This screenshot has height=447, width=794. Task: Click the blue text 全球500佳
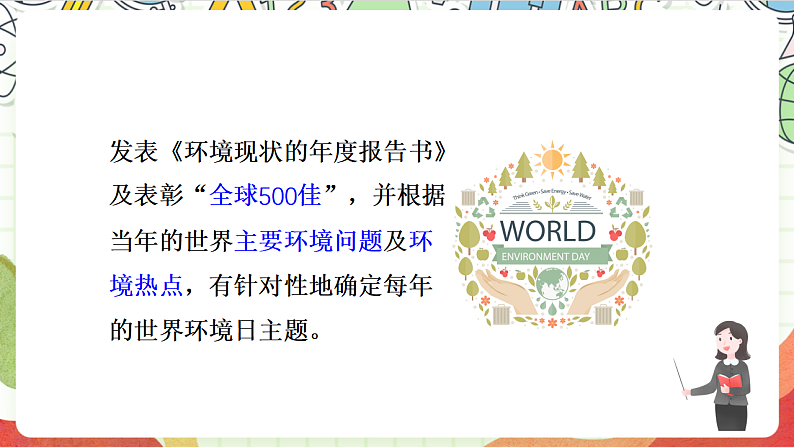pyautogui.click(x=265, y=195)
